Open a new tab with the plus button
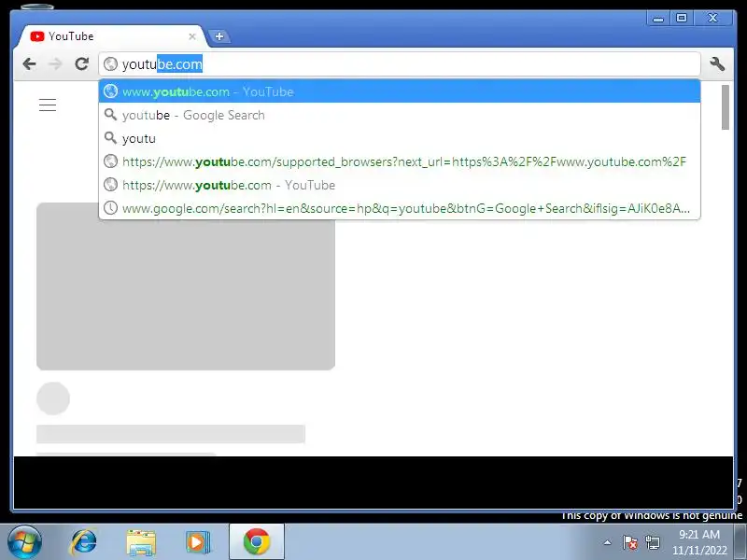This screenshot has height=560, width=747. click(x=219, y=36)
